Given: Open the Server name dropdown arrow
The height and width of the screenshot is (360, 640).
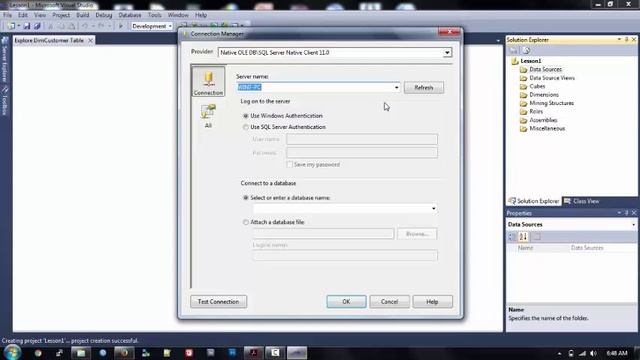Looking at the screenshot, I should [396, 87].
